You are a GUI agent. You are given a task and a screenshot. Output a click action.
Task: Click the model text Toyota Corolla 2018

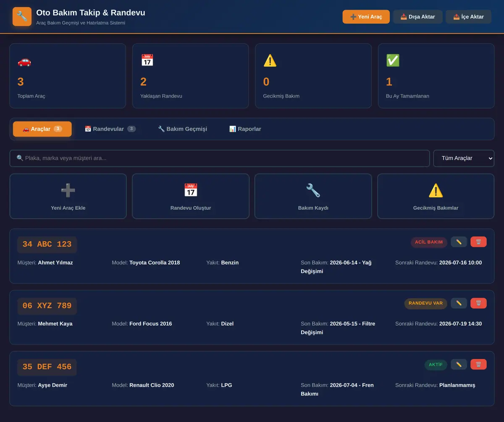click(155, 263)
